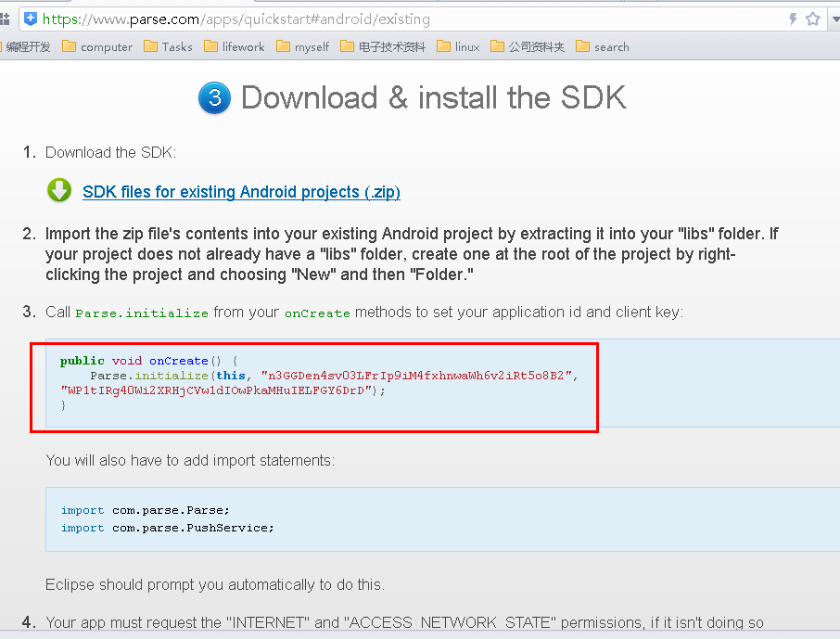The width and height of the screenshot is (840, 639).
Task: Open the Tasks bookmark folder
Action: 168,47
